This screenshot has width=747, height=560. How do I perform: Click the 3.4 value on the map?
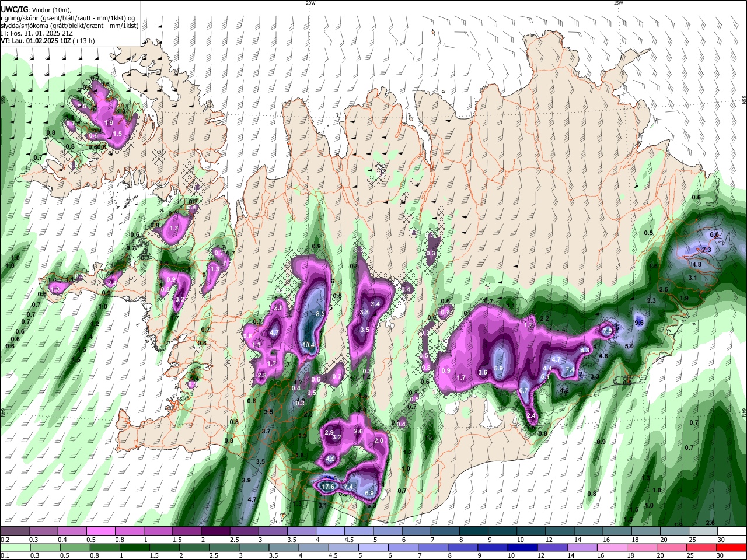[x=375, y=304]
